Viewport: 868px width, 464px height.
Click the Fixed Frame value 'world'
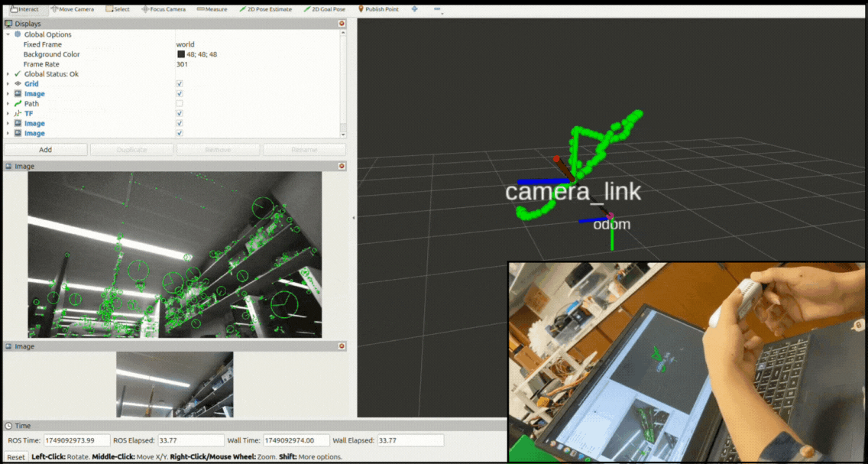tap(186, 44)
